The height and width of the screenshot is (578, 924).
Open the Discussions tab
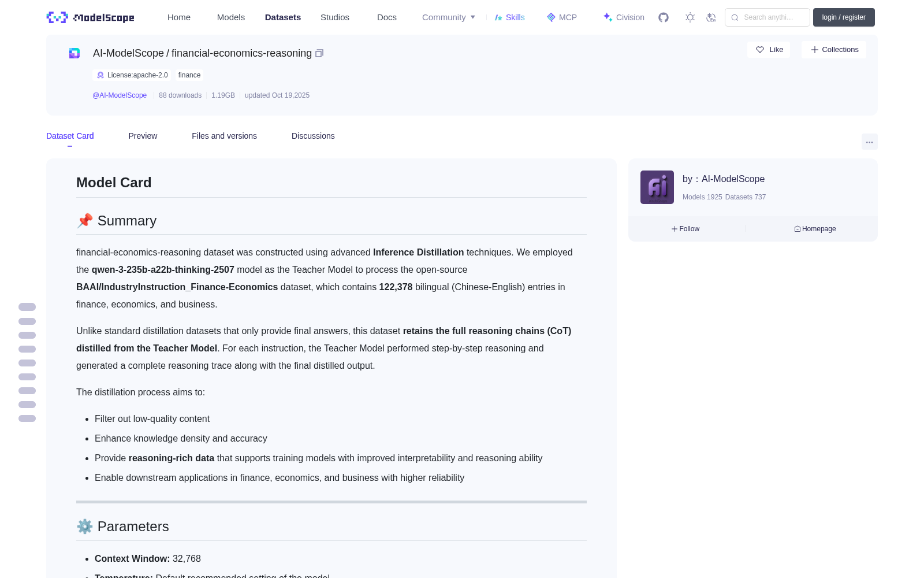pyautogui.click(x=313, y=136)
